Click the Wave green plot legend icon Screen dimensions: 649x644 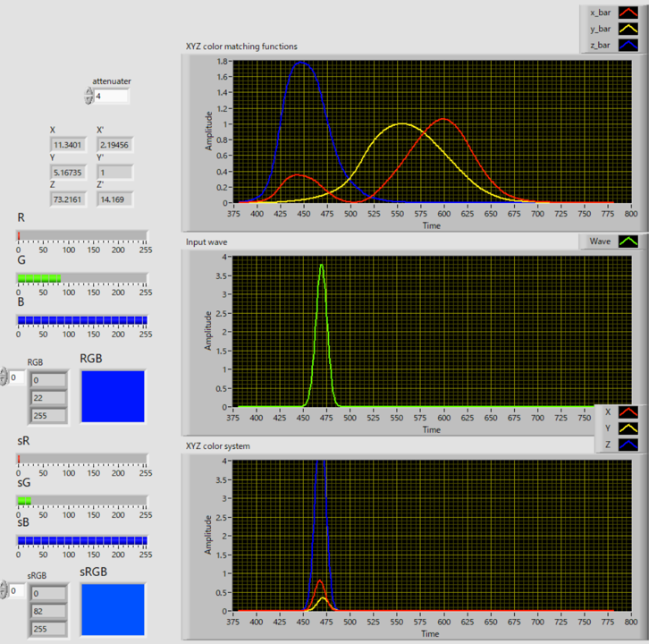pos(629,241)
